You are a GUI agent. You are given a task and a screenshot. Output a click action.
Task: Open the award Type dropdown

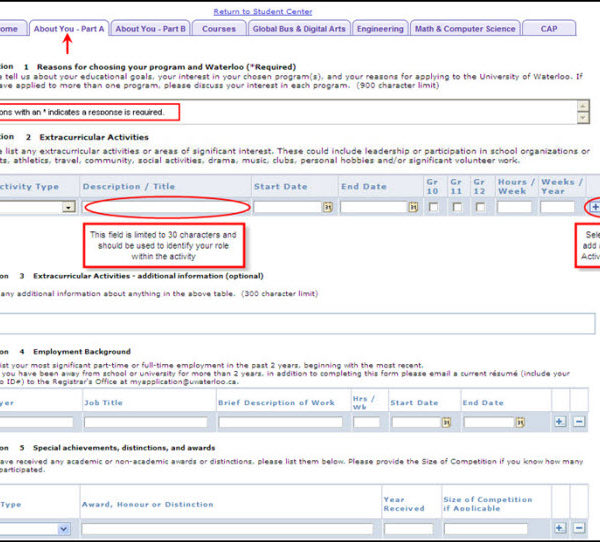(x=63, y=528)
